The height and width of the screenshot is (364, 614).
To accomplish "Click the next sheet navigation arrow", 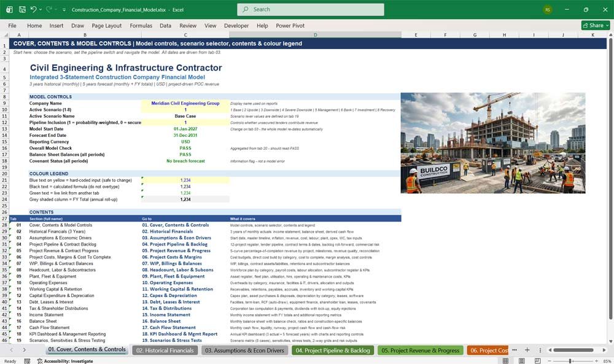I will tap(25, 350).
